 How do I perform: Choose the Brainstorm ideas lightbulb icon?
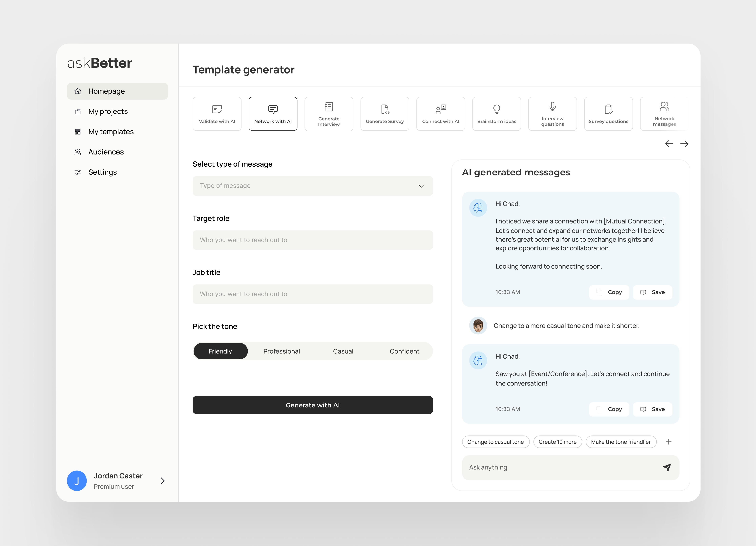496,109
